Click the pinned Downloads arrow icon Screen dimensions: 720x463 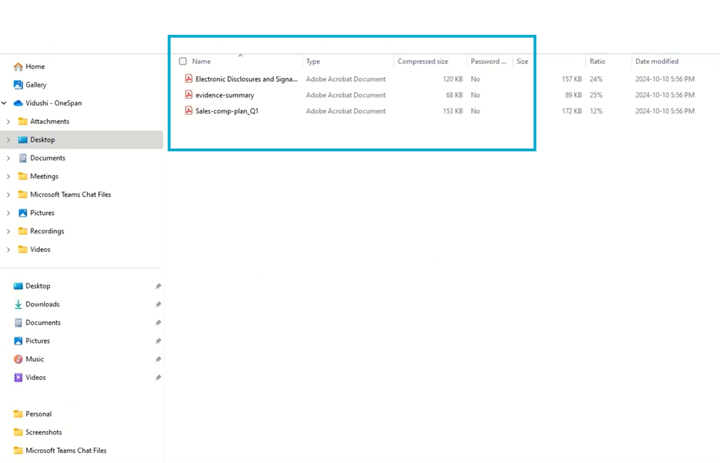pos(18,305)
